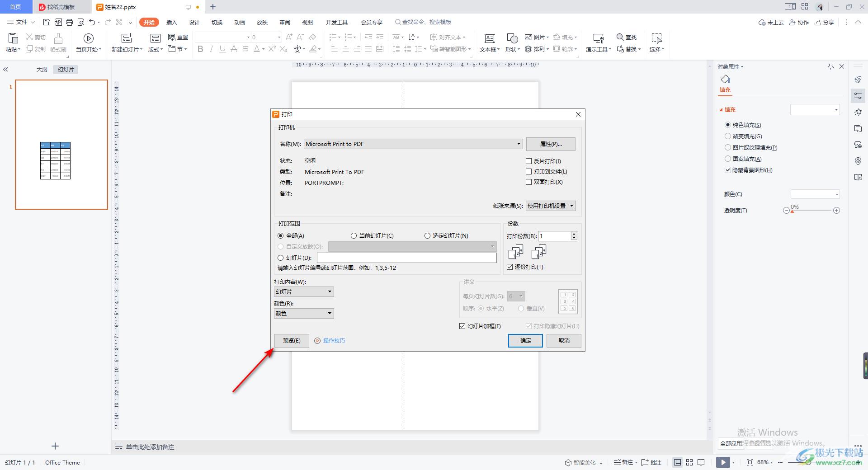The height and width of the screenshot is (470, 868).
Task: Click the new slide icon
Action: pos(127,38)
